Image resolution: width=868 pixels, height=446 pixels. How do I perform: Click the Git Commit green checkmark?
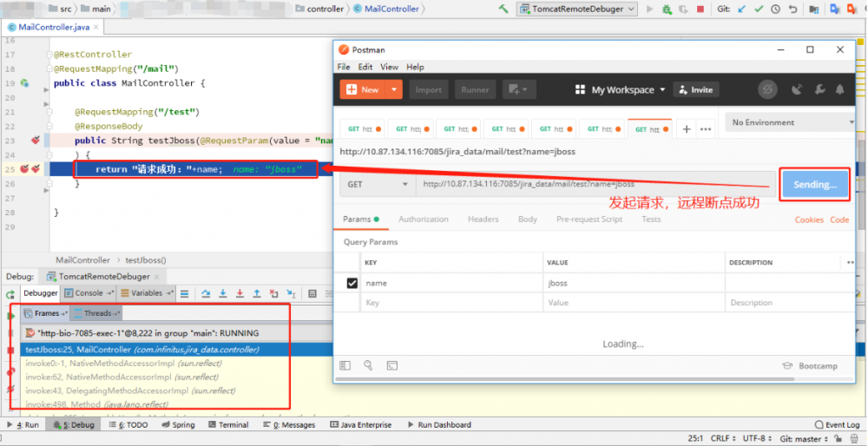coord(759,9)
